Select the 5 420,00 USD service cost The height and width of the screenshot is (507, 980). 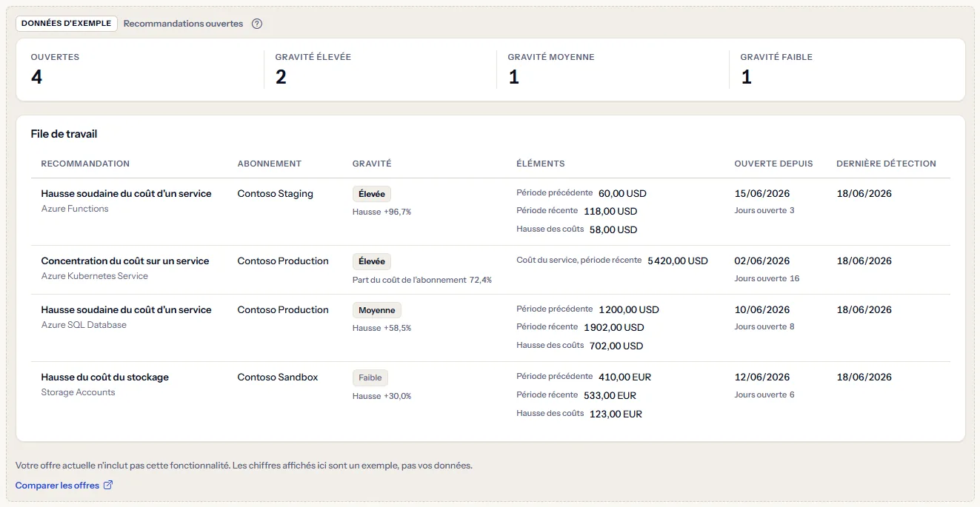[678, 261]
